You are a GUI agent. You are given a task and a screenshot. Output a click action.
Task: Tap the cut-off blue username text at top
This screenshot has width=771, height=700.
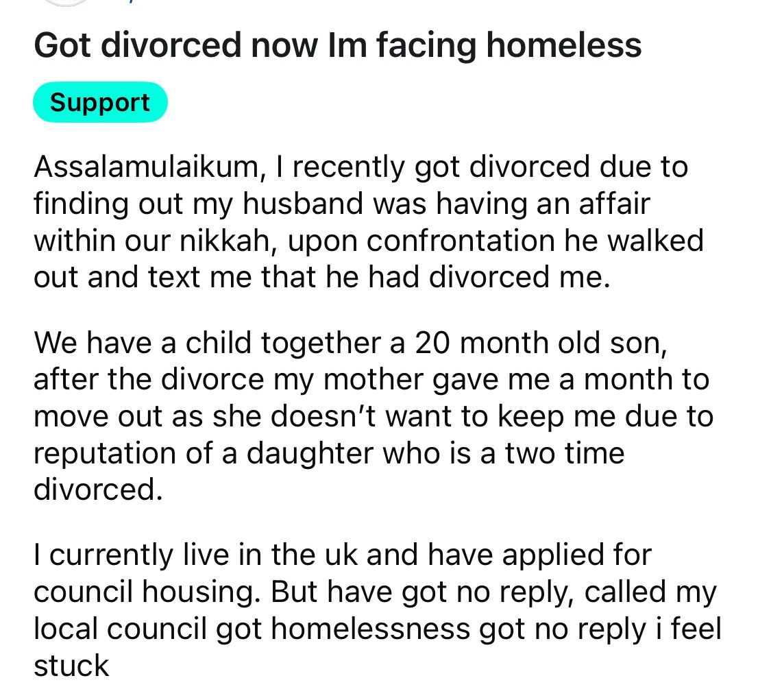click(108, 3)
